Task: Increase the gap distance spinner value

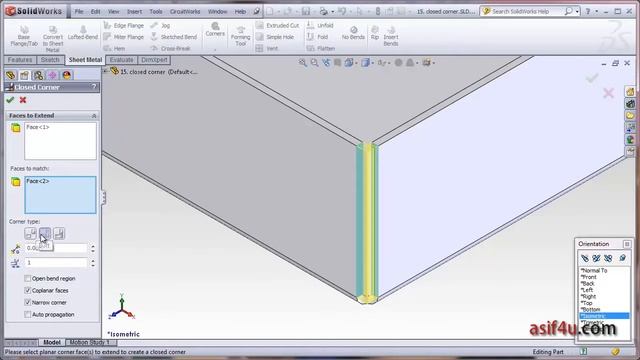Action: point(93,246)
